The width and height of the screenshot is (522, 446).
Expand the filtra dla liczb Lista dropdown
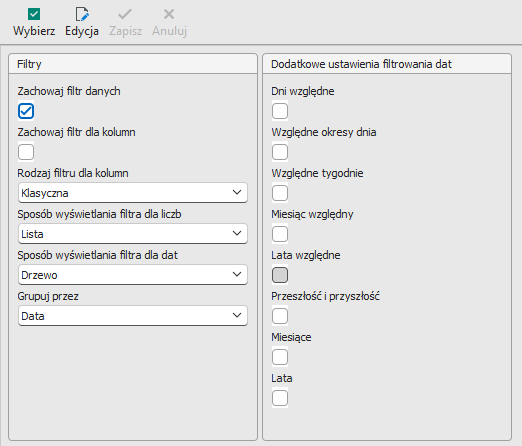coord(133,234)
